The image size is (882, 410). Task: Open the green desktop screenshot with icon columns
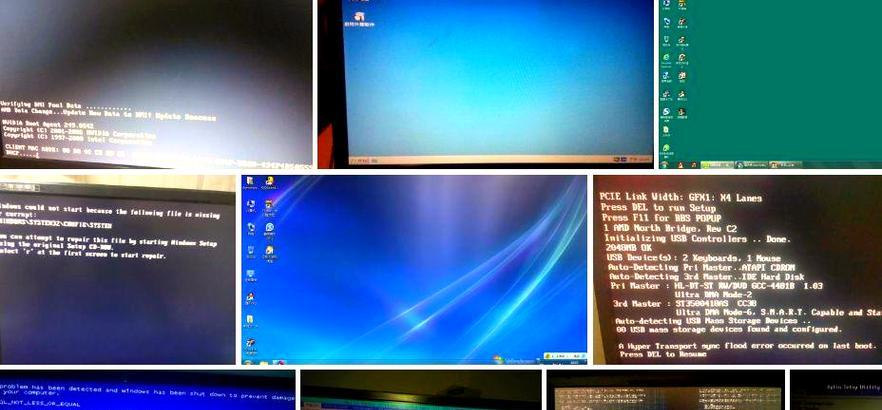(771, 84)
